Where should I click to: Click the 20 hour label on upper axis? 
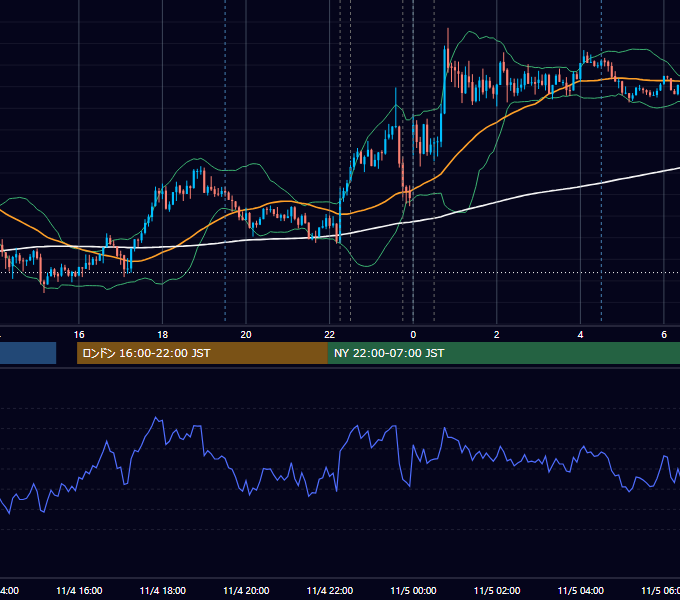point(246,335)
